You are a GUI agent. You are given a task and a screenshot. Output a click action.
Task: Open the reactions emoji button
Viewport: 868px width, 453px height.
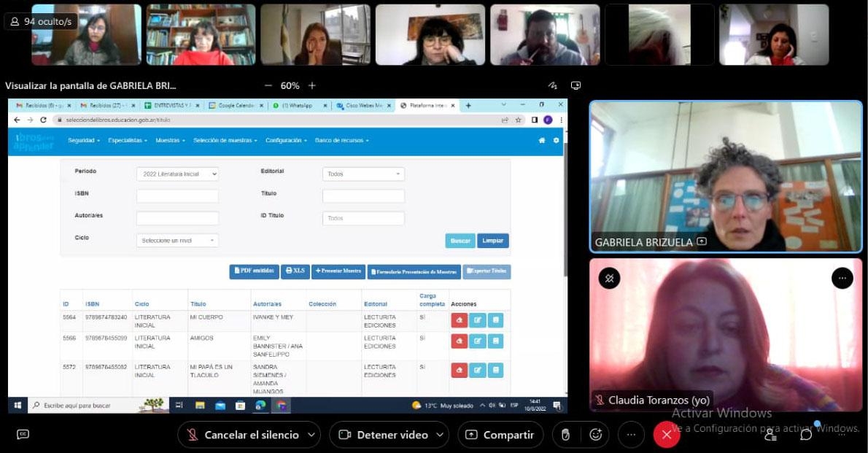(x=596, y=435)
